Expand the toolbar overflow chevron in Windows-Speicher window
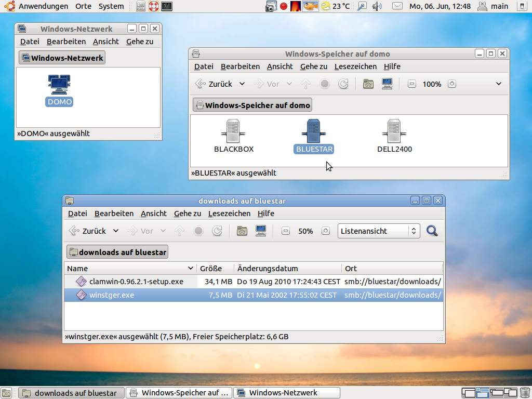The height and width of the screenshot is (399, 532). tap(498, 84)
